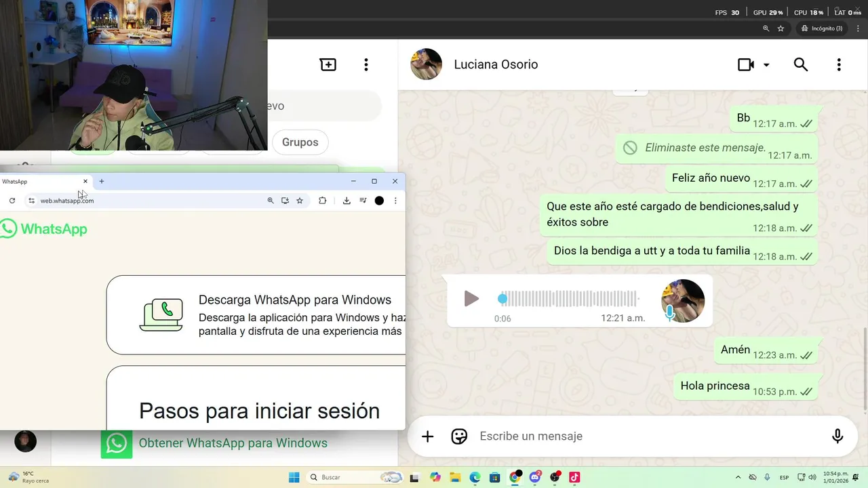868x488 pixels.
Task: Click the Descarga WhatsApp para Windows card
Action: point(256,314)
